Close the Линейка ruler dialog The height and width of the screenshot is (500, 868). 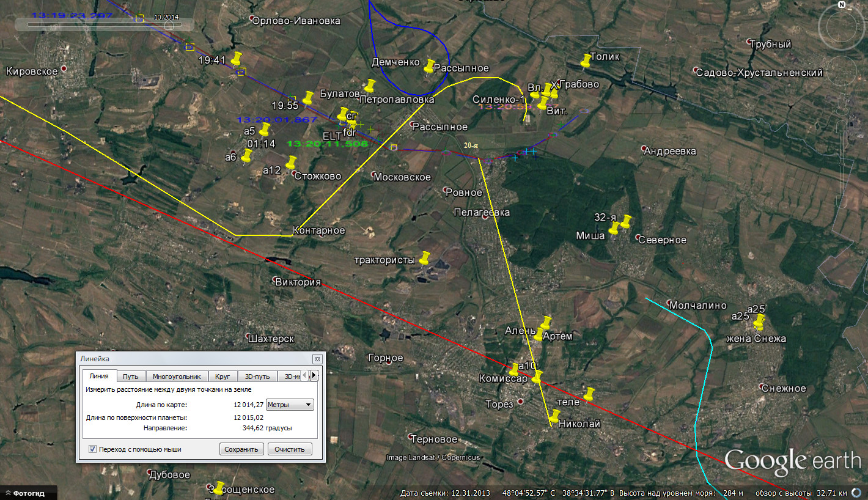(317, 359)
